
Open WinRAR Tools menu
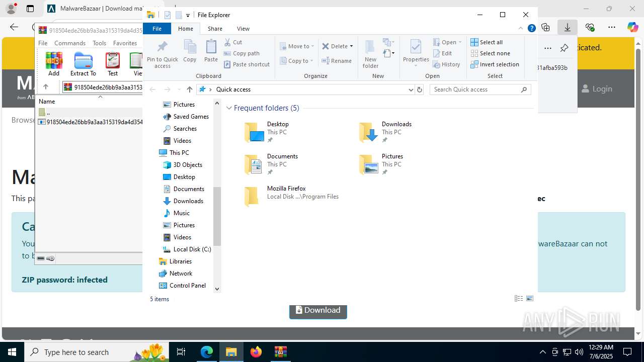coord(99,43)
